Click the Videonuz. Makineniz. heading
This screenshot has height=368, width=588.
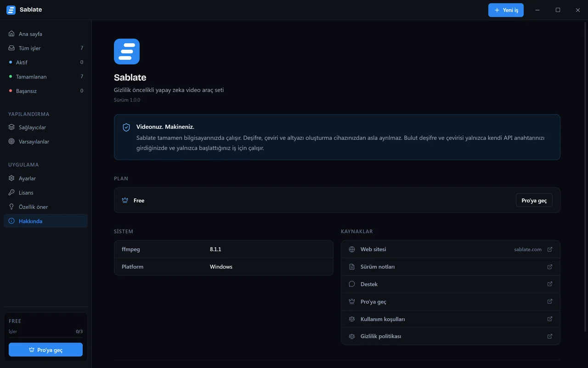(165, 127)
